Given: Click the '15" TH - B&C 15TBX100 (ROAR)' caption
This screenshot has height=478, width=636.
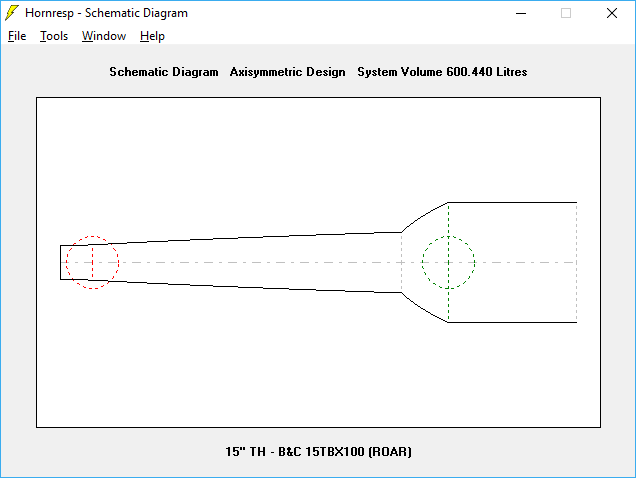Looking at the screenshot, I should [318, 452].
